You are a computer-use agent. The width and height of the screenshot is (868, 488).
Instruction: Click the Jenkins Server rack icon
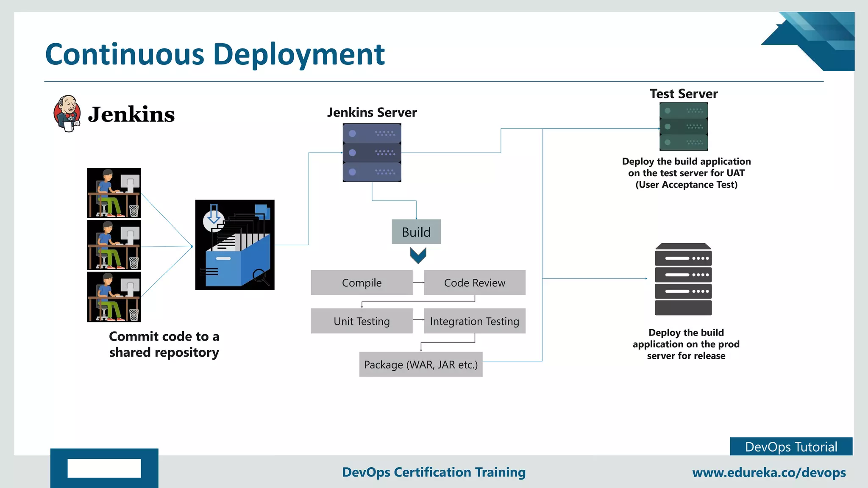click(372, 152)
